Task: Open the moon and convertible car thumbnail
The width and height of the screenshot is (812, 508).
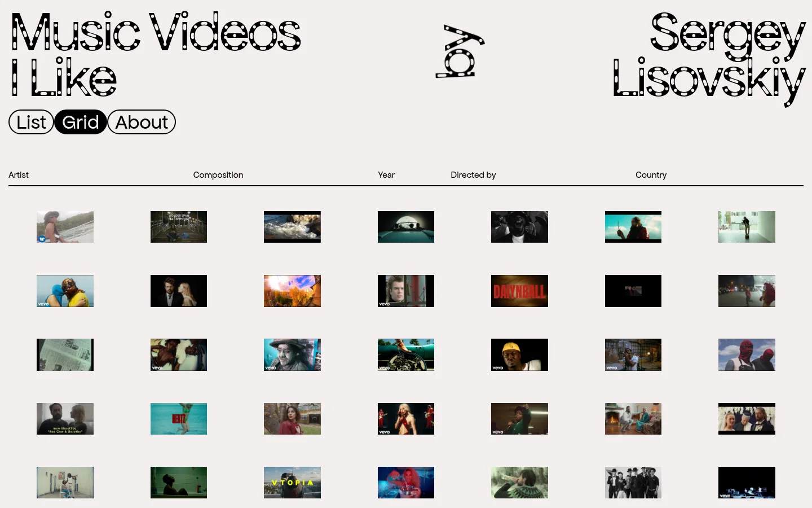Action: 406,227
